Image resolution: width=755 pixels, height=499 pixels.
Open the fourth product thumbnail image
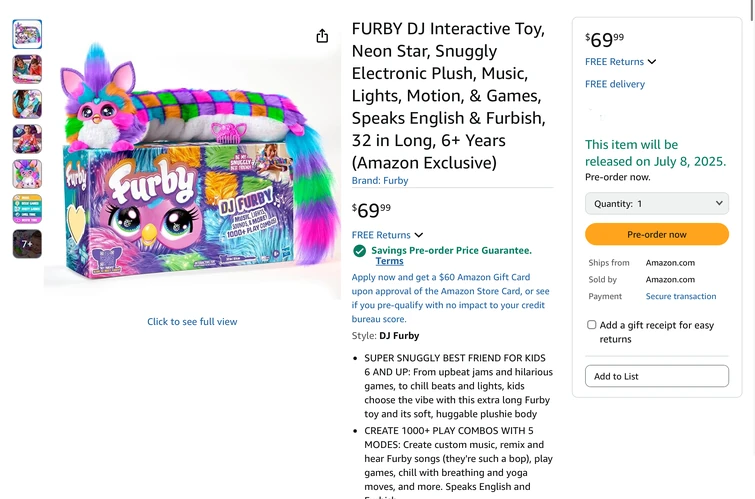click(27, 139)
